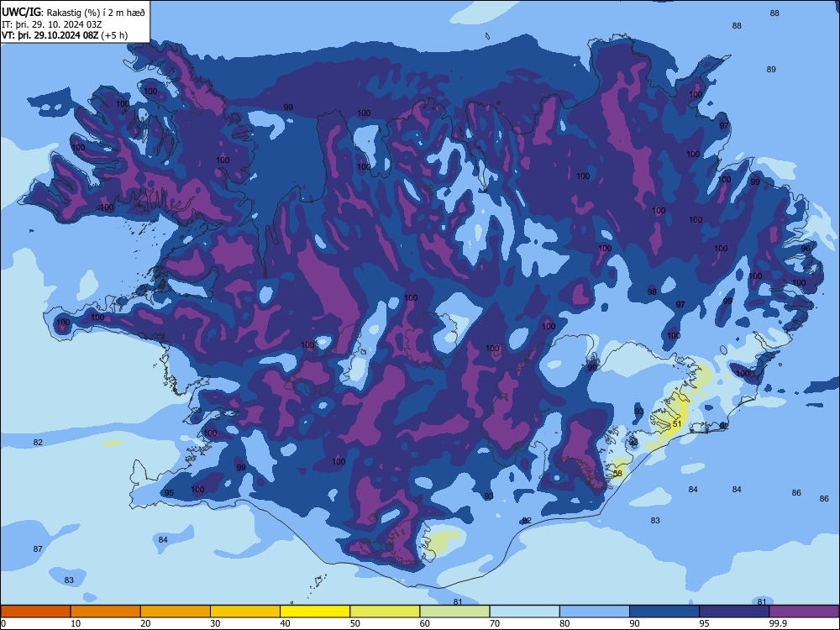This screenshot has width=840, height=630.
Task: Click the '70' legend scale label
Action: point(495,623)
